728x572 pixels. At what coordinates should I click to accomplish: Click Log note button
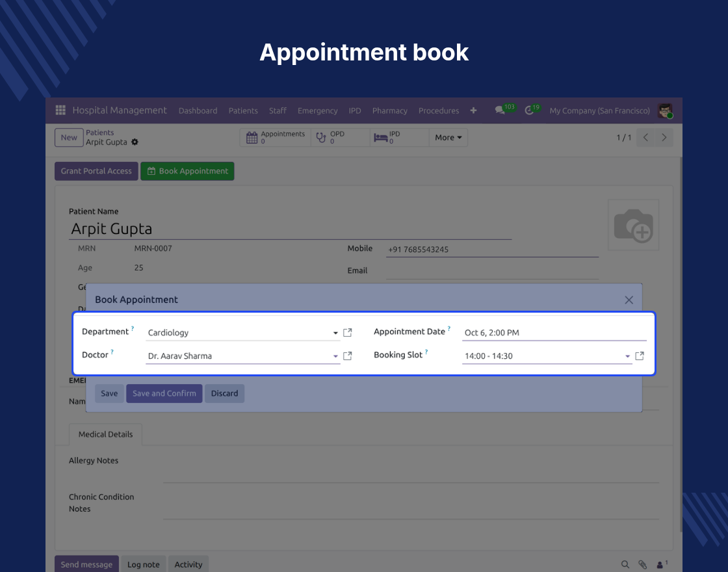[x=144, y=564]
